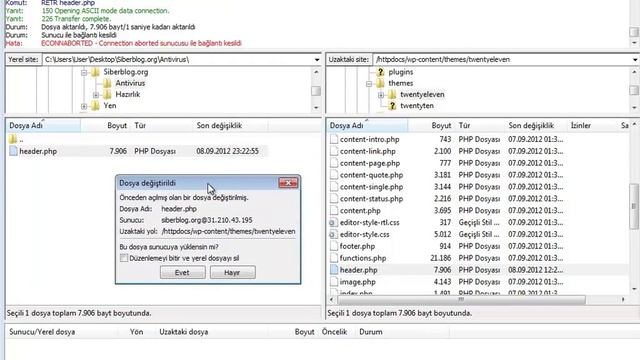Click the Sunucu/Yerel dosya queue column
Image resolution: width=640 pixels, height=360 pixels.
42,332
